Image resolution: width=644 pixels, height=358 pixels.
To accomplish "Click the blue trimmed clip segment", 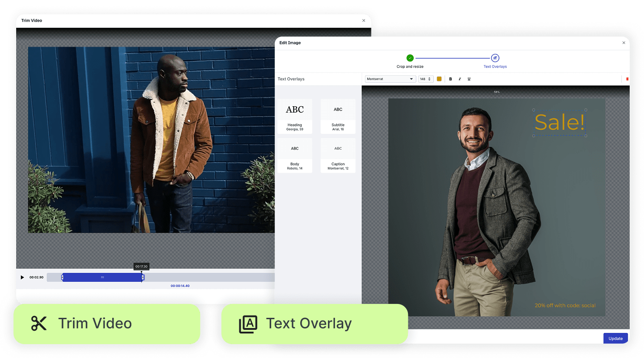I will click(x=102, y=277).
